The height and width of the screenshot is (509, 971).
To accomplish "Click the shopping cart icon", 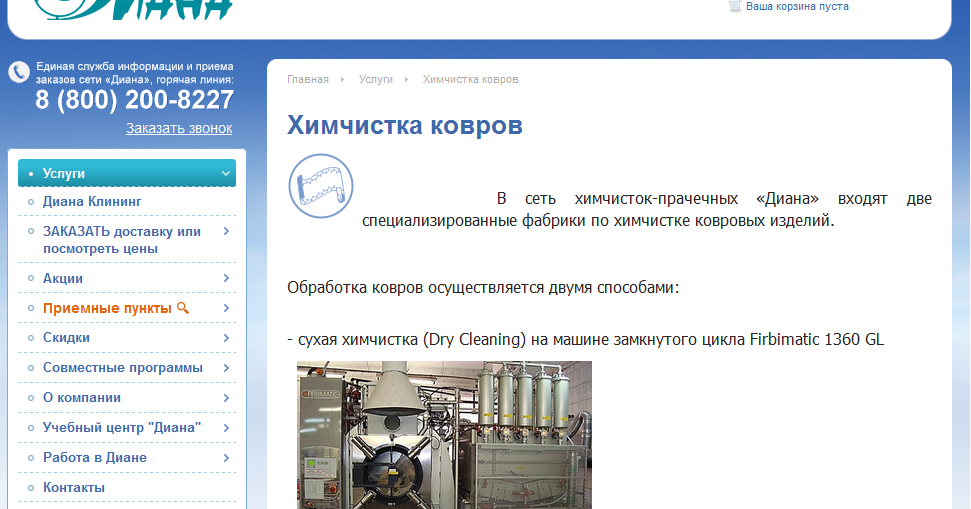I will 734,6.
